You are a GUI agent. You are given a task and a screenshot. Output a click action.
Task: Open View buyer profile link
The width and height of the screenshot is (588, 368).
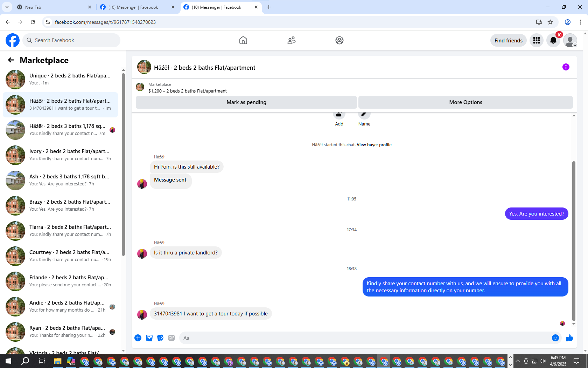[374, 145]
